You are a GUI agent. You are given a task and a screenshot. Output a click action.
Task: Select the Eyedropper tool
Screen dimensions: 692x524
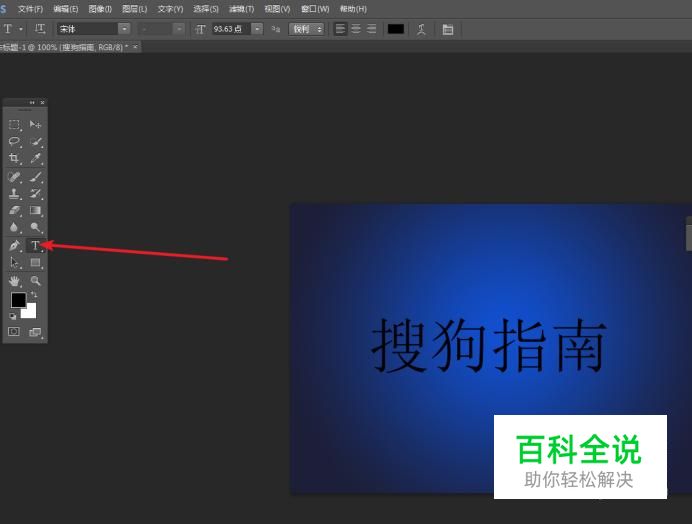(x=35, y=158)
